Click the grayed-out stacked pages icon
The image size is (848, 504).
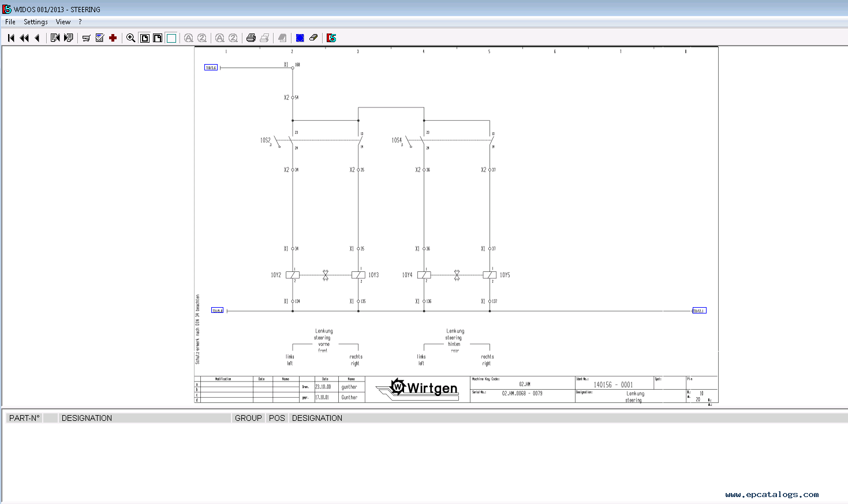[x=282, y=38]
